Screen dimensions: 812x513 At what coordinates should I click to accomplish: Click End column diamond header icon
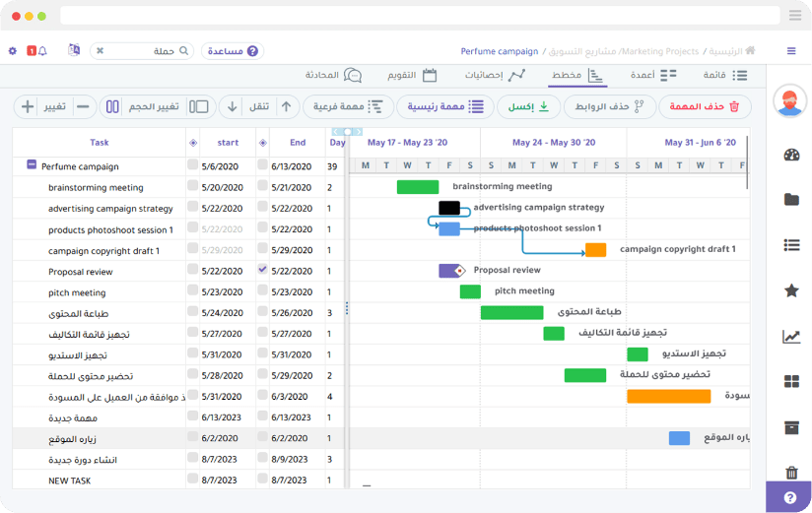(262, 143)
